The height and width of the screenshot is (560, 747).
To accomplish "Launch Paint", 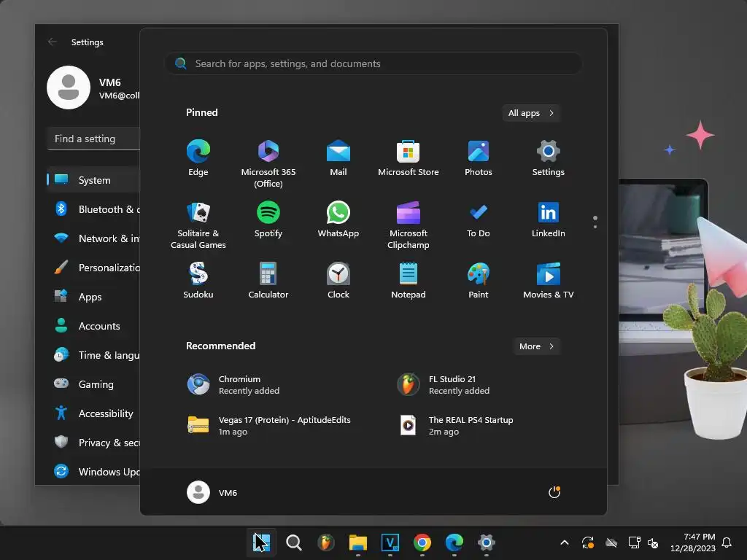I will pyautogui.click(x=479, y=281).
